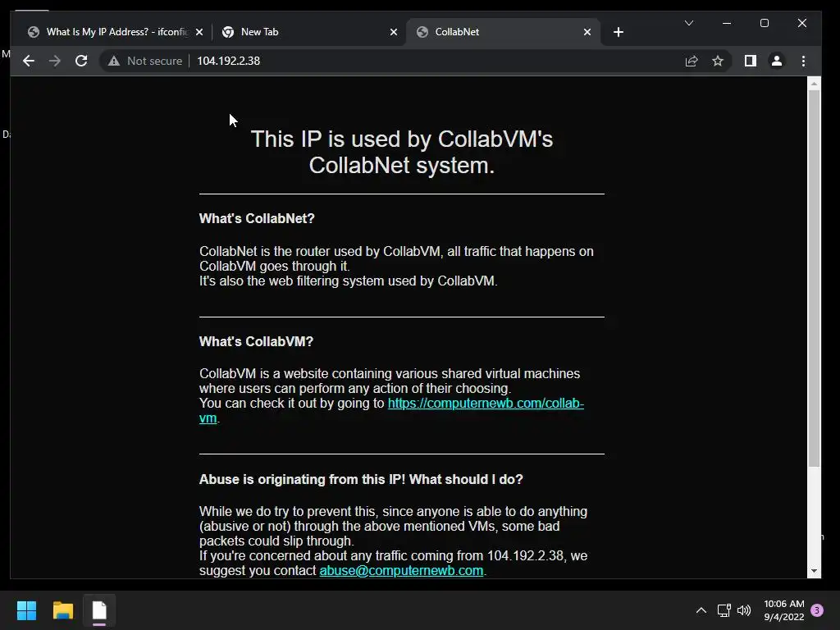
Task: Open the volume tray icon
Action: coord(743,610)
